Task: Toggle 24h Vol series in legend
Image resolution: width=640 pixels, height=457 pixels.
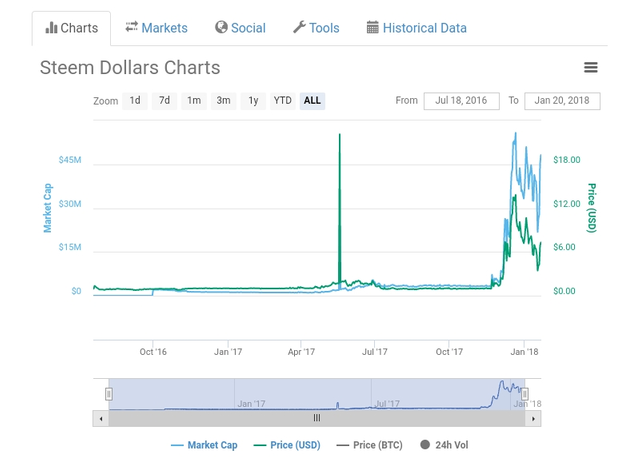Action: pos(444,445)
